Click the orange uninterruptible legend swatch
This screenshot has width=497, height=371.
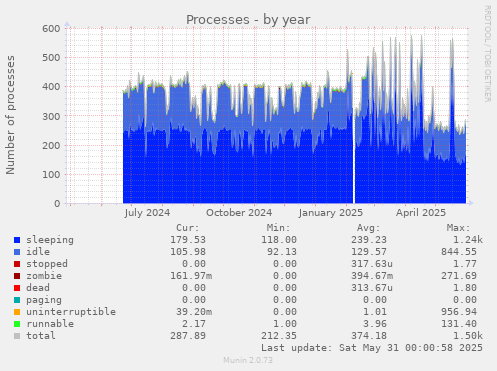click(x=17, y=312)
